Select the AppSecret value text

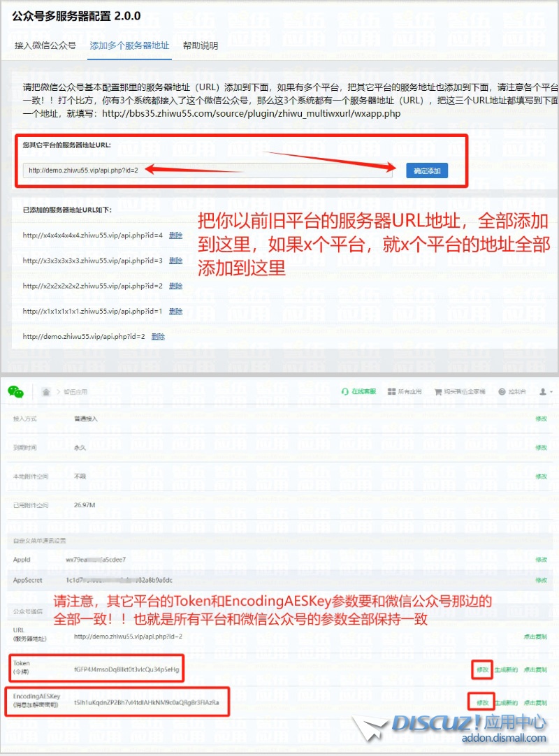(119, 580)
